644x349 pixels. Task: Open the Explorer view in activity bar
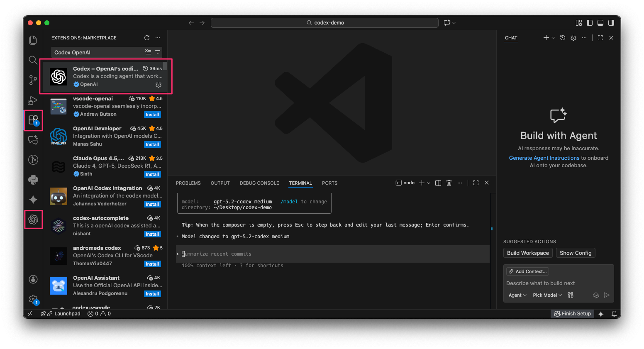pos(33,40)
